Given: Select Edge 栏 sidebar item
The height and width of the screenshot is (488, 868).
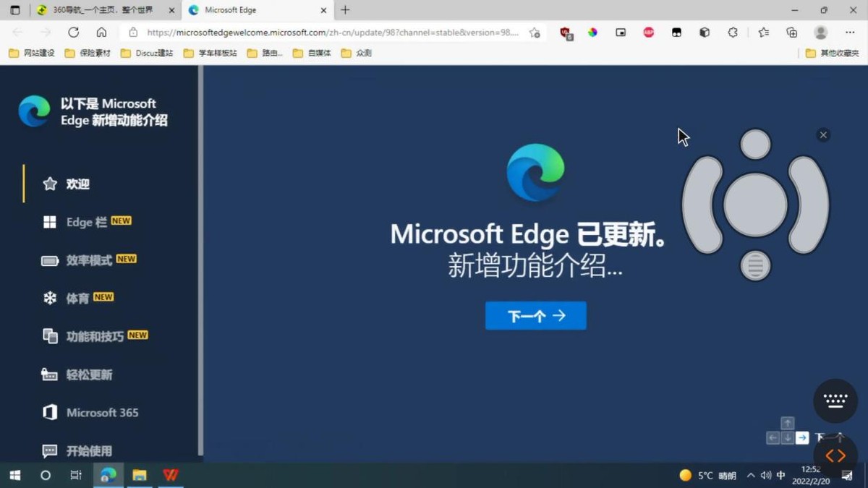Looking at the screenshot, I should click(x=87, y=222).
